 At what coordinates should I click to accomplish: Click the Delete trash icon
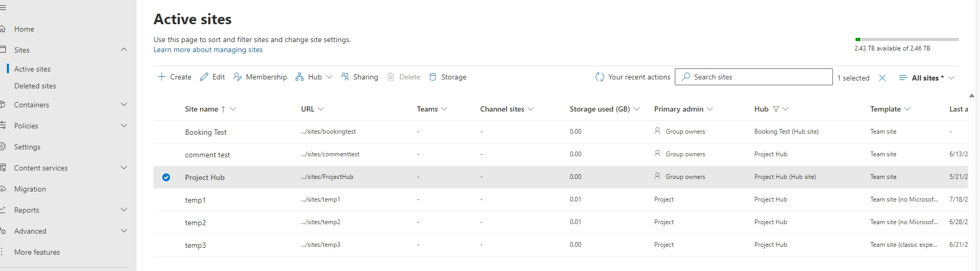391,77
